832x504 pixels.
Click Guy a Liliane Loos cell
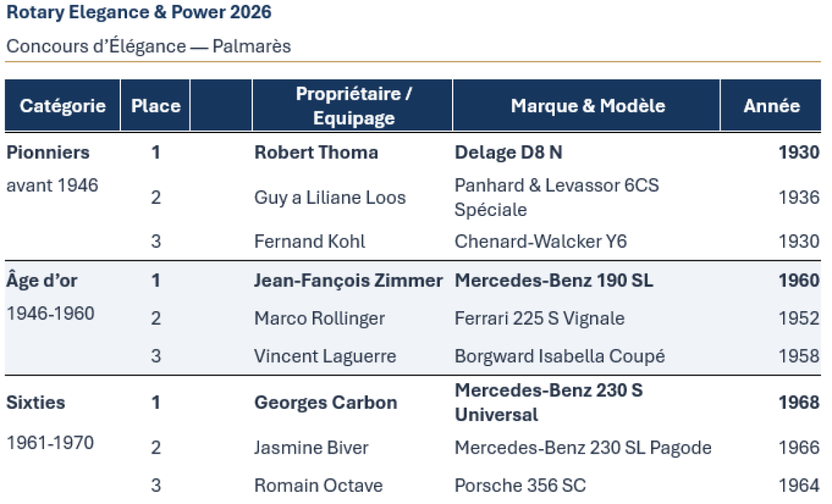pos(330,198)
